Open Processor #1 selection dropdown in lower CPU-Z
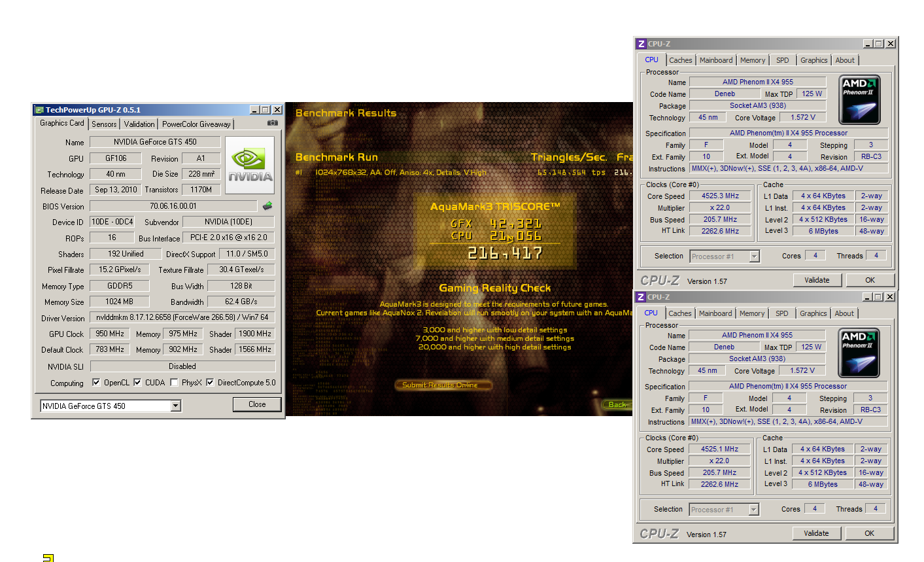 tap(753, 510)
